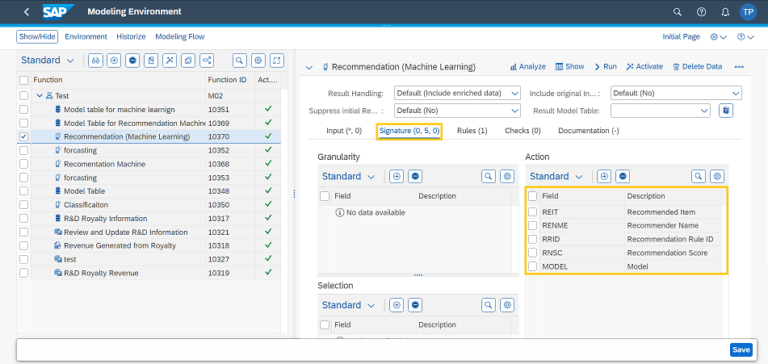The width and height of the screenshot is (768, 364).
Task: Add a field in the Selection table
Action: tap(396, 305)
